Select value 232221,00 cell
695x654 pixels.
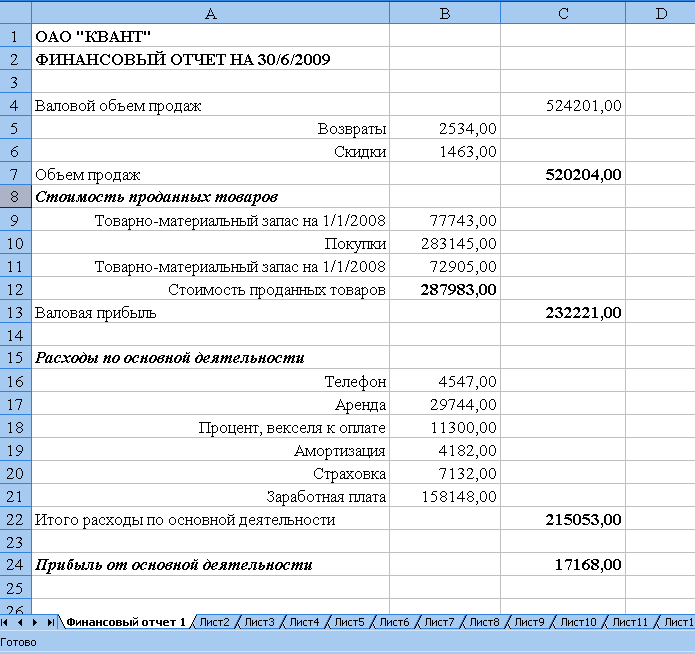[563, 312]
